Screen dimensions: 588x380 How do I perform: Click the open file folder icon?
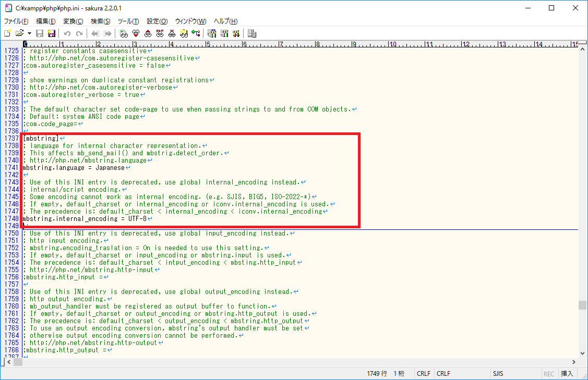19,33
